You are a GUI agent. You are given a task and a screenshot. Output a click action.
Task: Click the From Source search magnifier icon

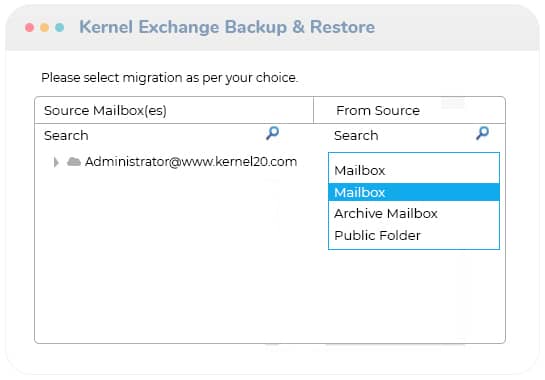point(482,133)
